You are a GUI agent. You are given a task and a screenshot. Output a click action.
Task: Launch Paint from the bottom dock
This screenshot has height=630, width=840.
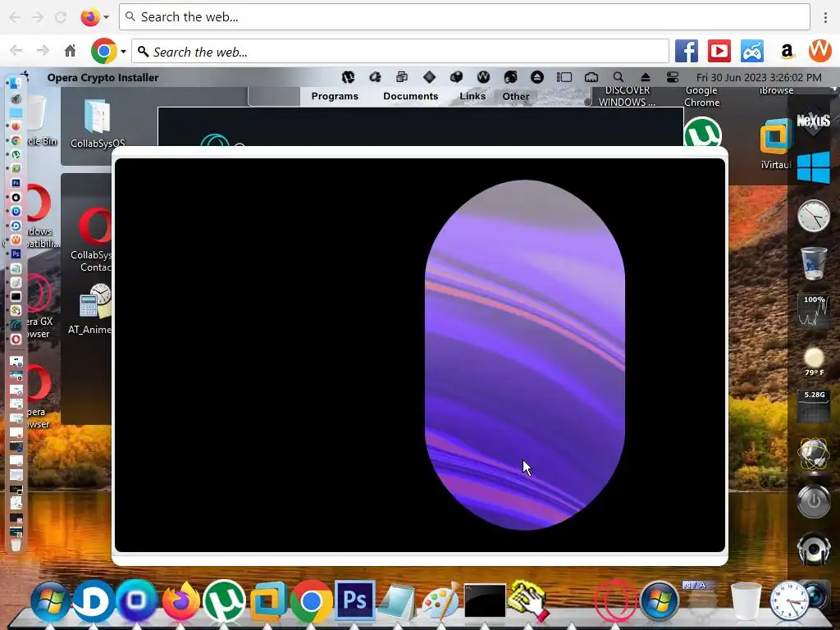coord(441,601)
